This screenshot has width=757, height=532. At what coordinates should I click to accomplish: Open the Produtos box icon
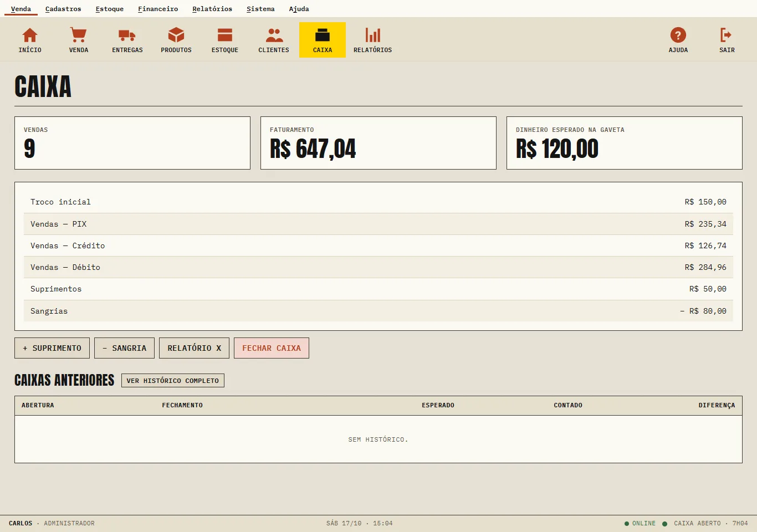(176, 40)
